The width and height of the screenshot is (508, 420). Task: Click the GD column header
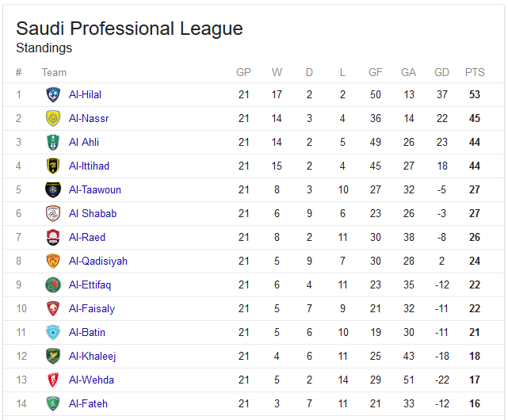pos(442,72)
